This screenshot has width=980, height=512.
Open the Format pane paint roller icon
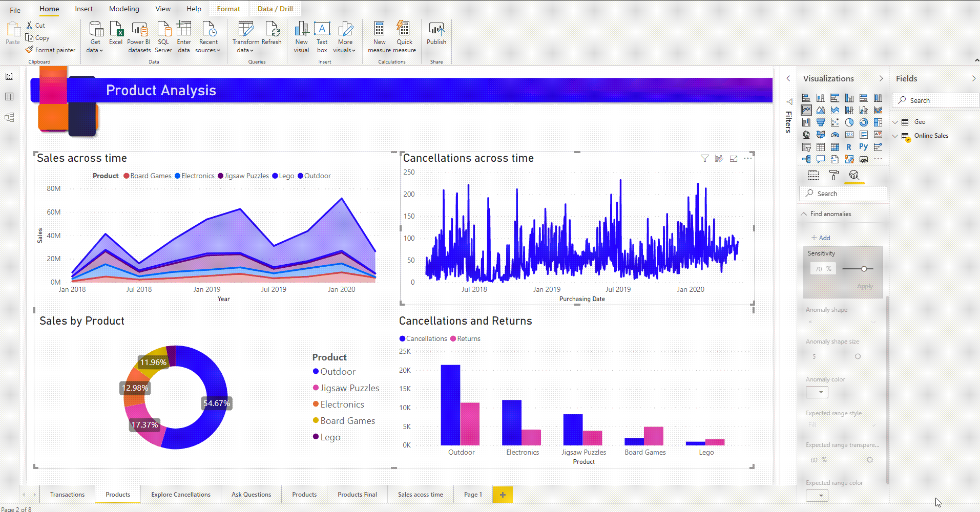834,175
